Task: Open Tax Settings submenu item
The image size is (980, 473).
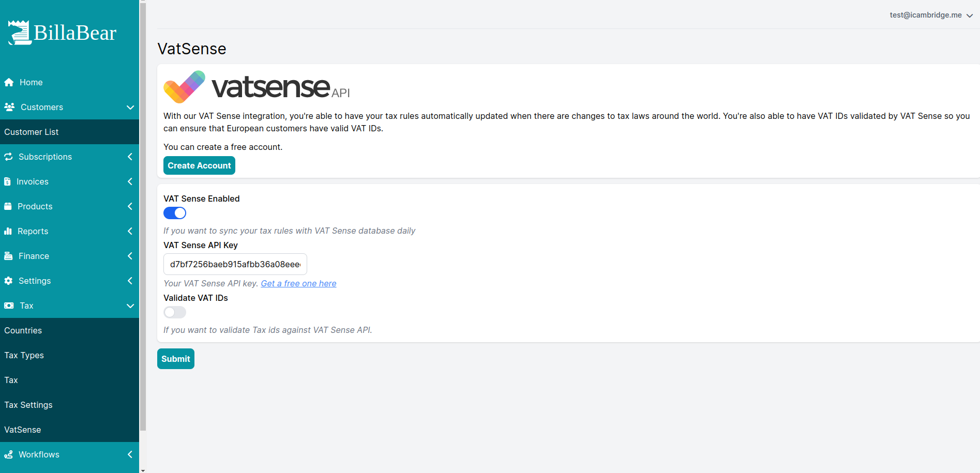Action: click(x=69, y=405)
